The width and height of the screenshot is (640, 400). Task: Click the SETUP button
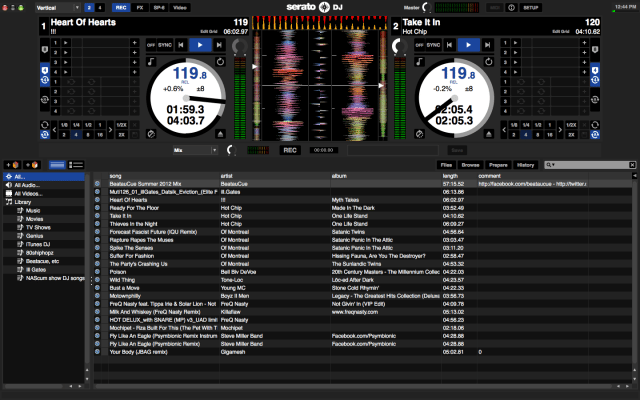(531, 7)
